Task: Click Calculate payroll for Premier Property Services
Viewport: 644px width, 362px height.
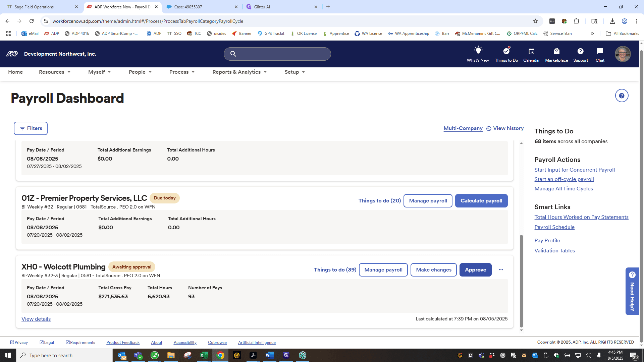Action: tap(481, 201)
